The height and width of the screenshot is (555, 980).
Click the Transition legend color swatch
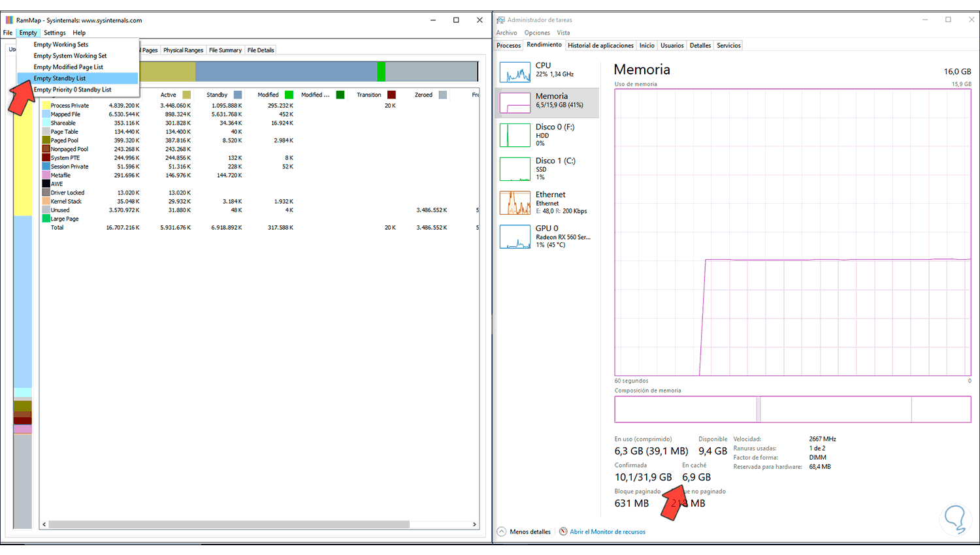(x=391, y=95)
